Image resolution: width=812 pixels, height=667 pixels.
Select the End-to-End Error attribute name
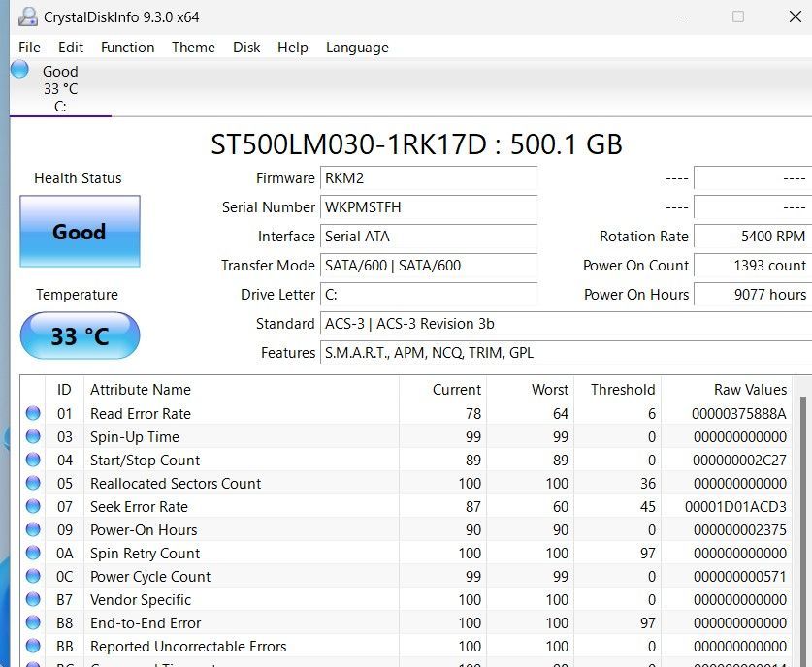[146, 623]
